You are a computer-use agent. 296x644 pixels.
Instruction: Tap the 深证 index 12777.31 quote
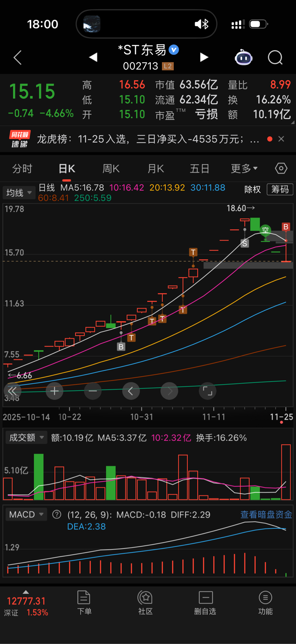26,607
